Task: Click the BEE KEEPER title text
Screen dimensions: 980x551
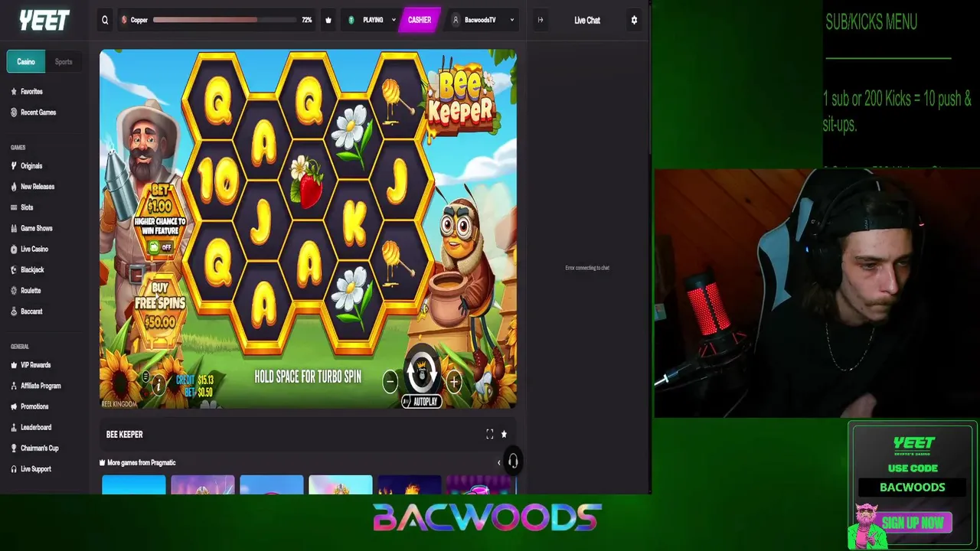Action: [x=125, y=435]
